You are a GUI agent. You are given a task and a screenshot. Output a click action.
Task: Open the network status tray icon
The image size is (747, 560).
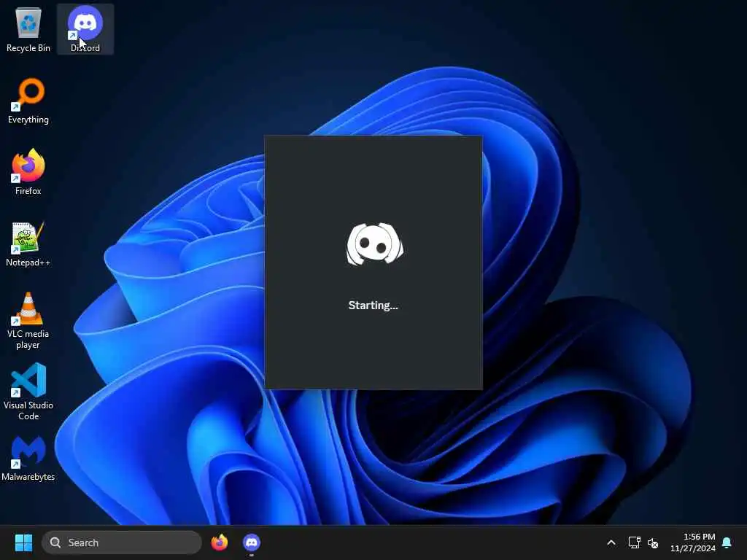pos(634,542)
